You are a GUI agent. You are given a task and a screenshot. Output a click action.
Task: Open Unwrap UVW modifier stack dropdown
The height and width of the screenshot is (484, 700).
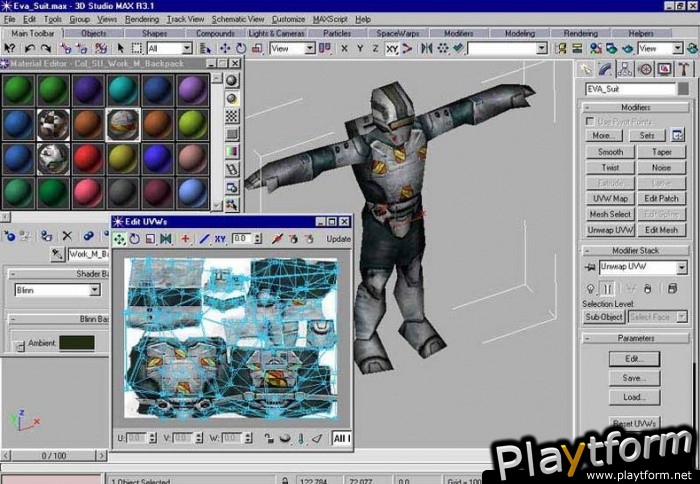click(682, 267)
